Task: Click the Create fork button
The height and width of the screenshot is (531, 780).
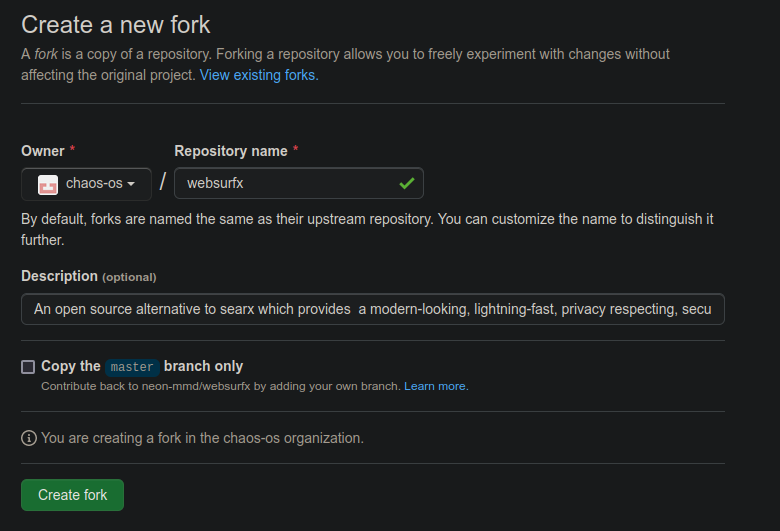Action: click(72, 495)
